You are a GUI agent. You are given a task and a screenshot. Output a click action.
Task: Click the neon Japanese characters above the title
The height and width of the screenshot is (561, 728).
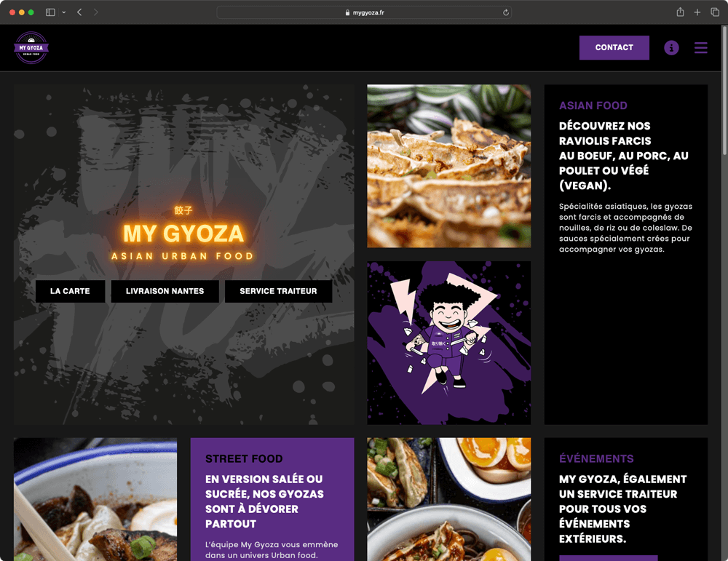(x=183, y=210)
